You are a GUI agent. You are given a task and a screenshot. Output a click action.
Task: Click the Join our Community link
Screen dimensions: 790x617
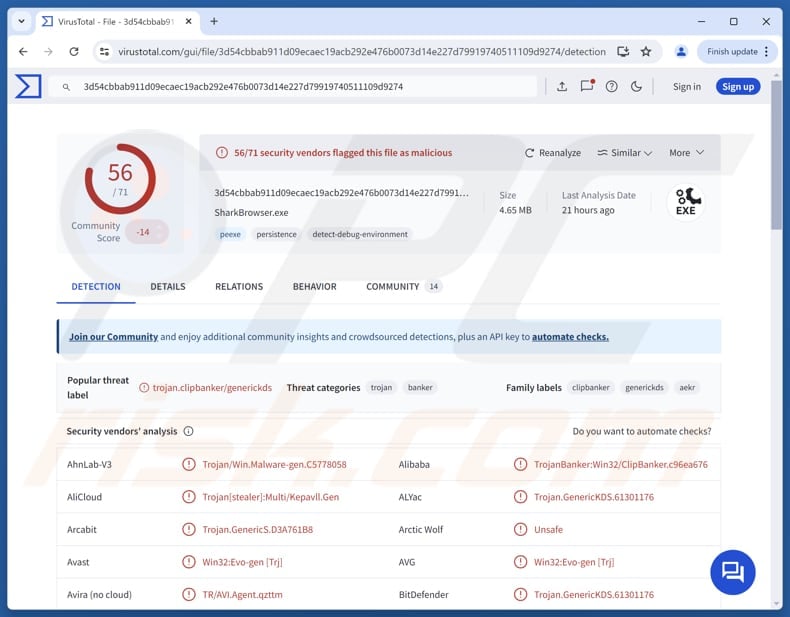(x=113, y=337)
